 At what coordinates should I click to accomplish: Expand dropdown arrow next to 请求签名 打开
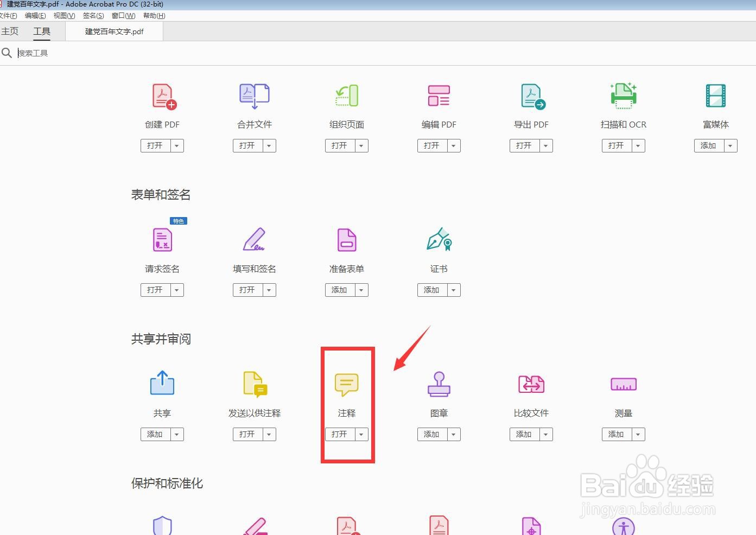point(177,290)
